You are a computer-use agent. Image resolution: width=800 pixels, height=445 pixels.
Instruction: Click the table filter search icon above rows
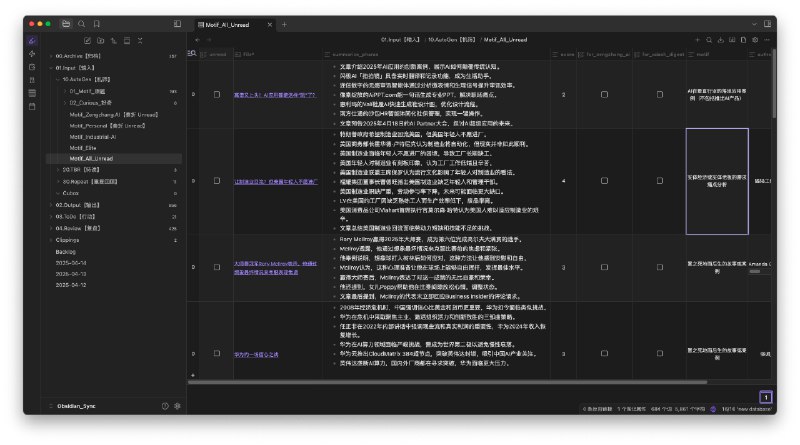[192, 53]
